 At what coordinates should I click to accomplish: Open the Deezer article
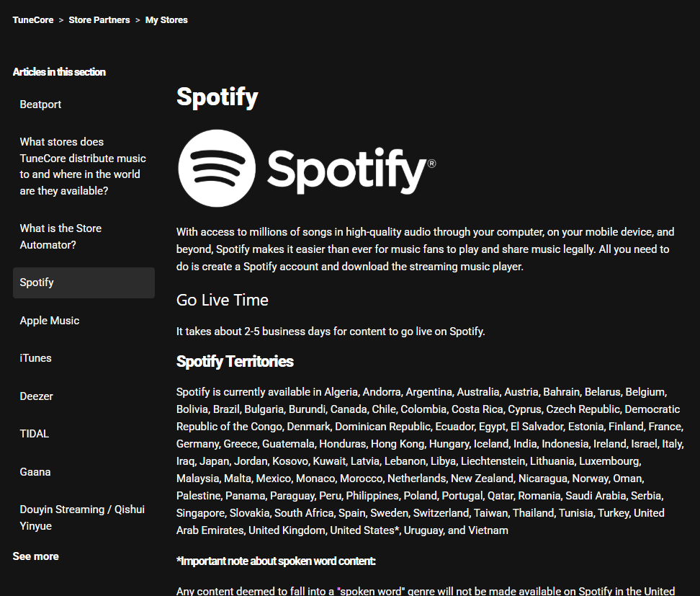coord(36,396)
